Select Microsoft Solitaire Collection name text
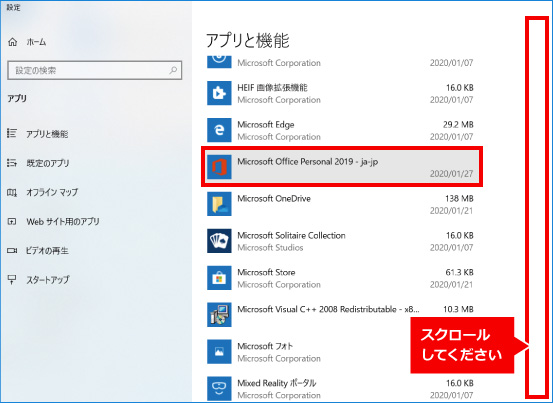553x403 pixels. click(291, 235)
